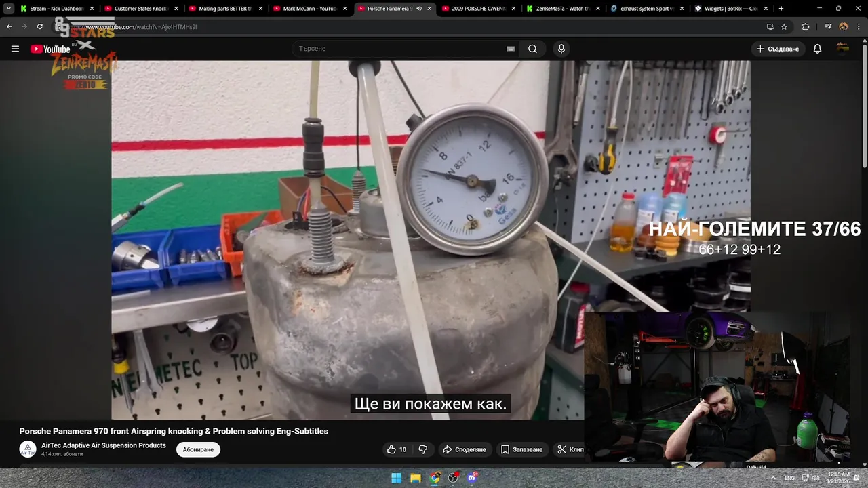Mute the Porsche Panamera tab audio
Image resolution: width=868 pixels, height=488 pixels.
[419, 9]
